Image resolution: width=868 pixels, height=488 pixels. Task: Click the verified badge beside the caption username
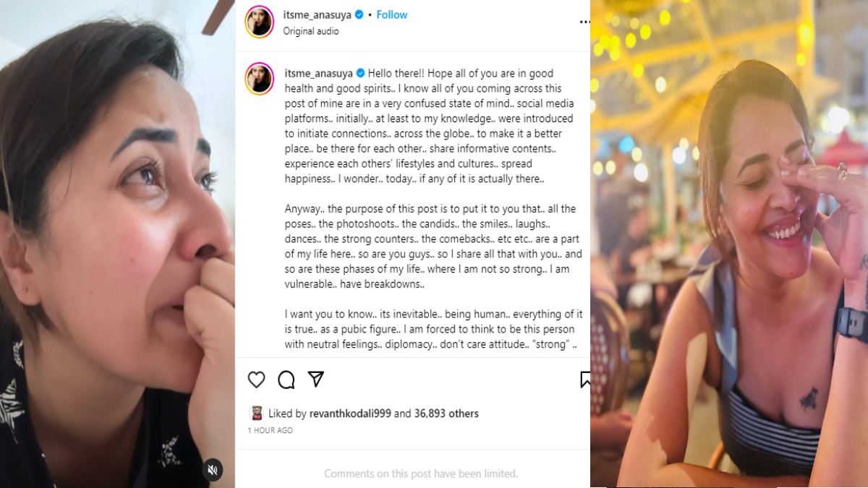click(x=361, y=74)
